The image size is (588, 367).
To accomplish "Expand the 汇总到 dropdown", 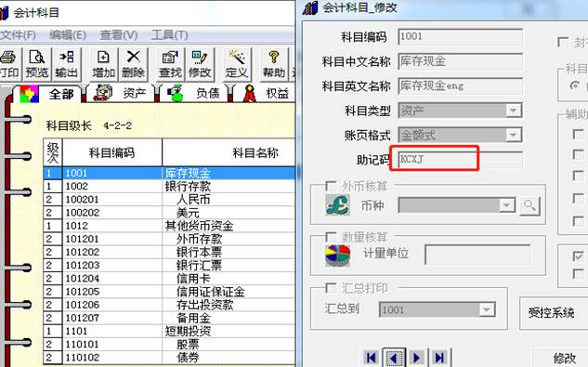I will point(487,310).
